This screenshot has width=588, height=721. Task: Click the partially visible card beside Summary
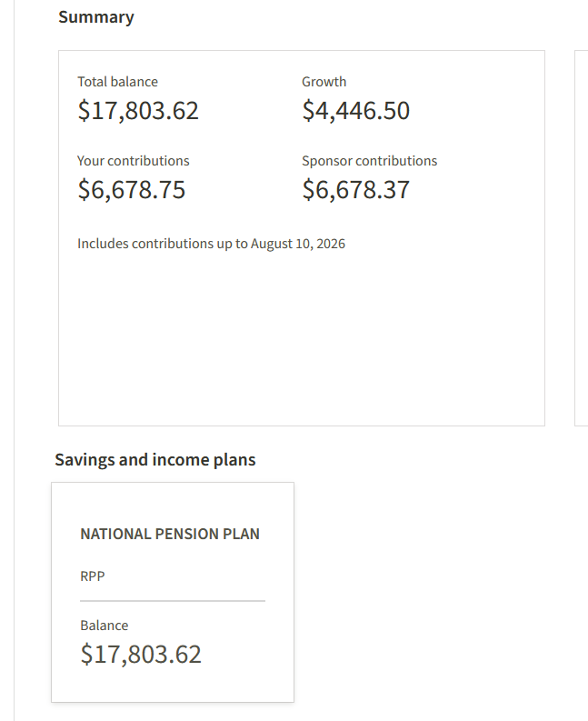(581, 238)
